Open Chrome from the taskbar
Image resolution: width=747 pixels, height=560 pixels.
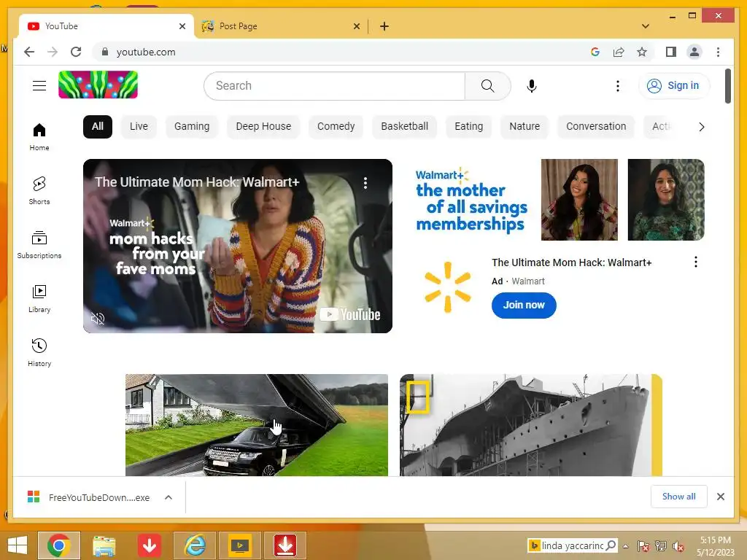click(59, 545)
